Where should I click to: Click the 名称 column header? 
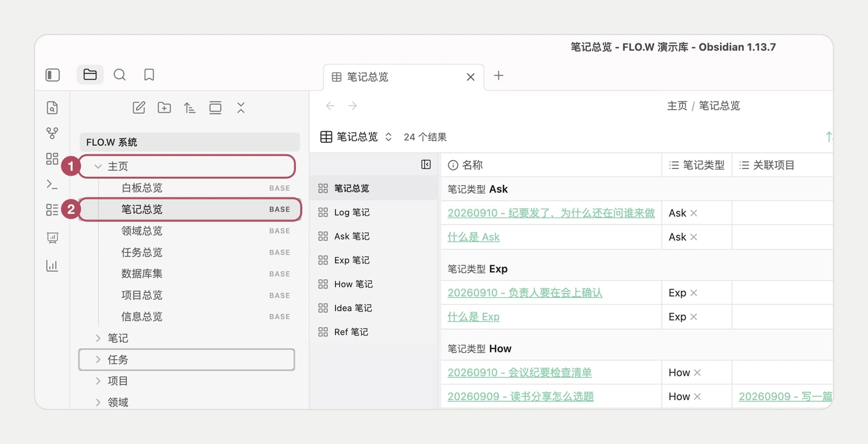[x=551, y=165]
